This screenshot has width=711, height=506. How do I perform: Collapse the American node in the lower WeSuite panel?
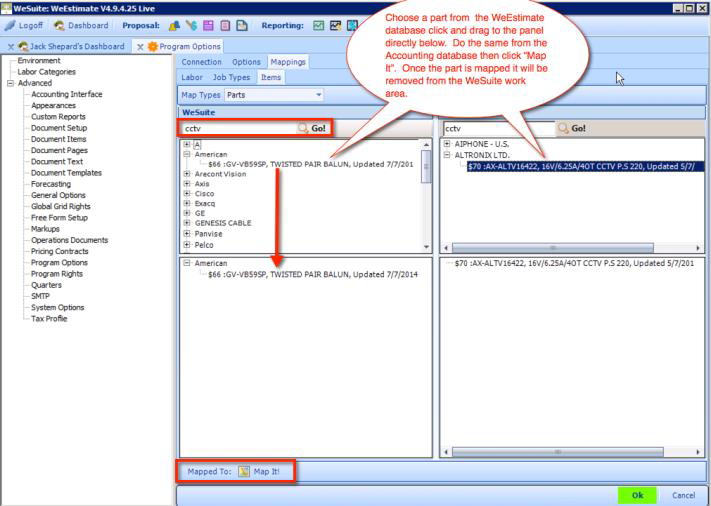click(187, 263)
